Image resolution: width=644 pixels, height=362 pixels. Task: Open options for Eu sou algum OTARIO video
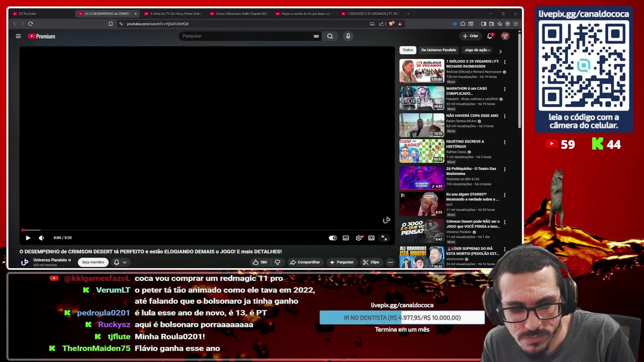point(505,195)
